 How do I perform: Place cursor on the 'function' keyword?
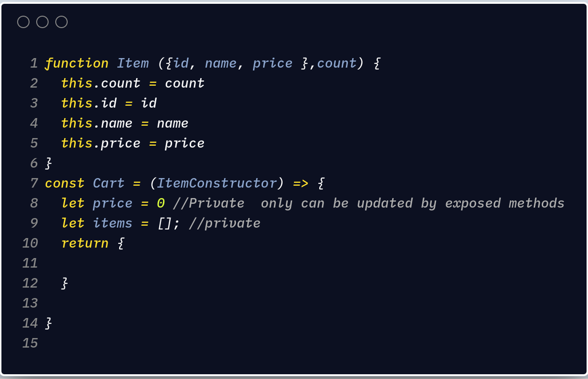click(77, 63)
